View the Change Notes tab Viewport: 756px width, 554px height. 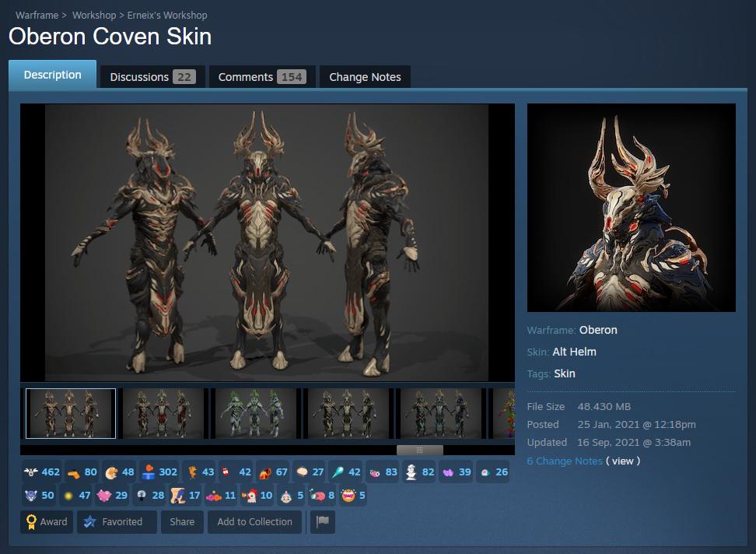(x=365, y=77)
